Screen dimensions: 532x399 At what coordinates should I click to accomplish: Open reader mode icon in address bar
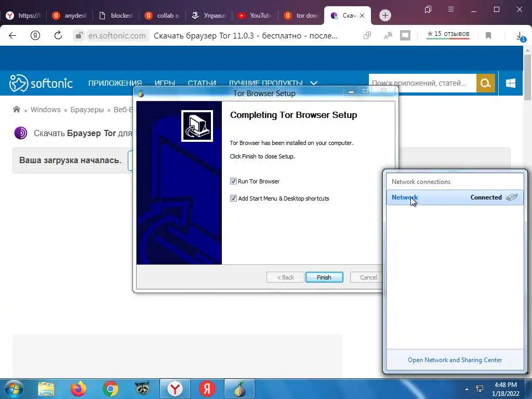(x=405, y=35)
